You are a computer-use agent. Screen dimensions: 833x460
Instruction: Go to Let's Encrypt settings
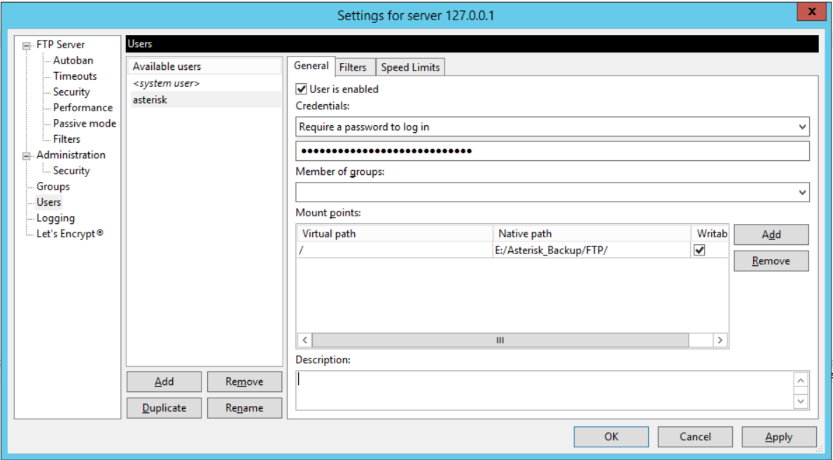click(x=70, y=234)
